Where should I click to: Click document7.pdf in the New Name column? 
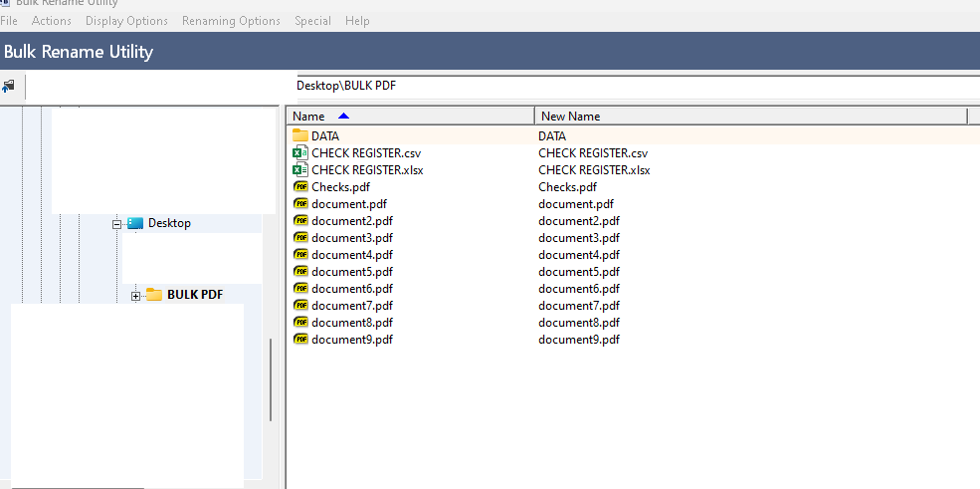[579, 305]
